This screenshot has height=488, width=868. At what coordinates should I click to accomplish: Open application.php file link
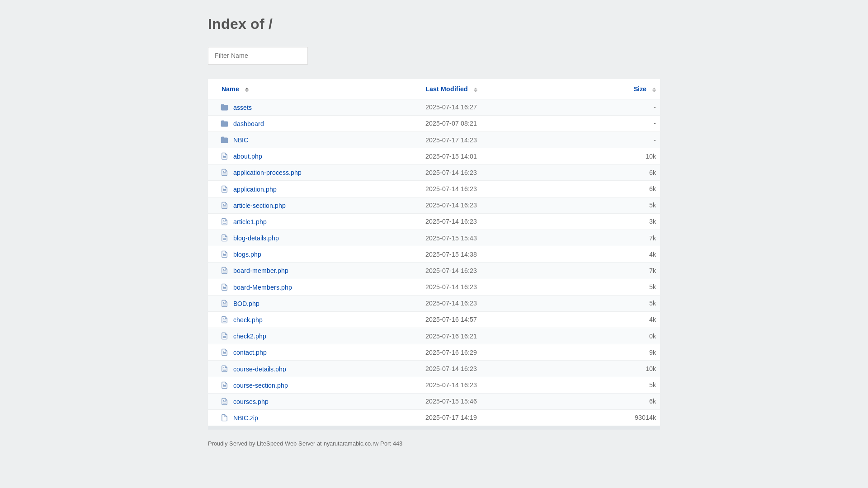coord(255,189)
